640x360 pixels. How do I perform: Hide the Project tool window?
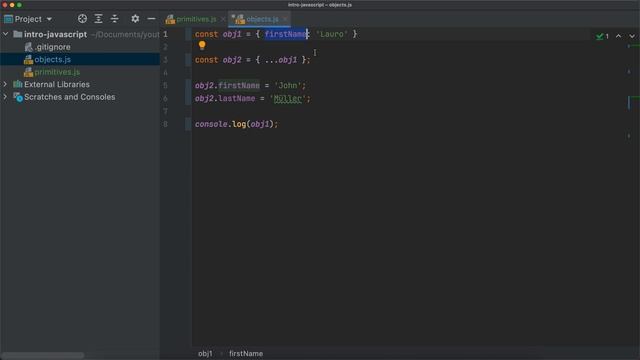(151, 19)
